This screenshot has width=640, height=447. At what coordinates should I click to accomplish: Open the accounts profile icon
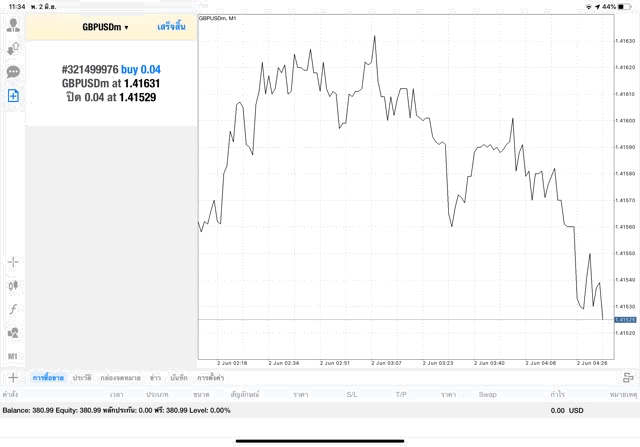point(13,24)
